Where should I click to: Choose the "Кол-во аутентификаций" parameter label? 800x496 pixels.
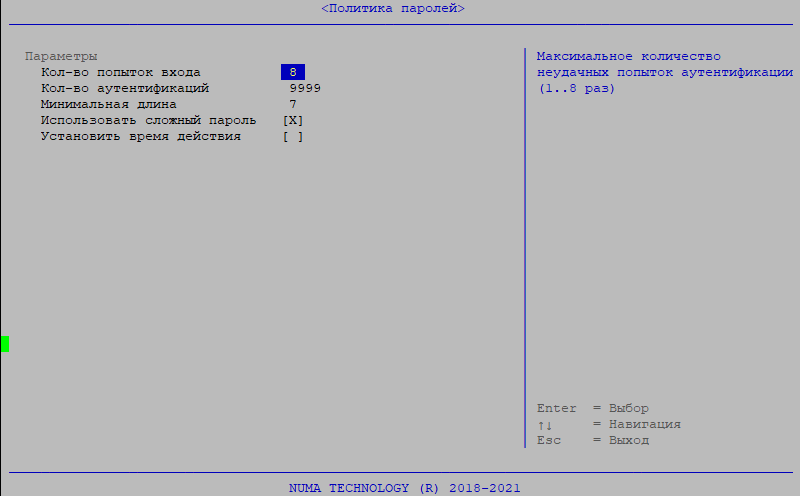coord(124,88)
